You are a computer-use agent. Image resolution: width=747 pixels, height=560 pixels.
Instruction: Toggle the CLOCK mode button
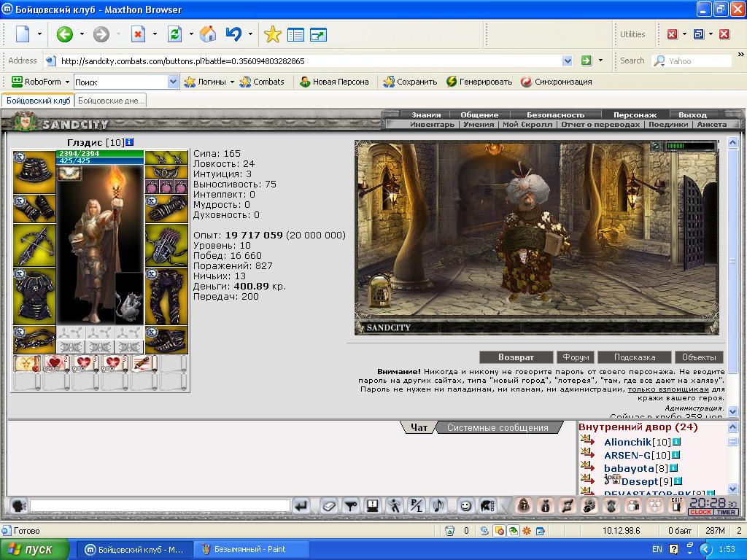click(700, 512)
